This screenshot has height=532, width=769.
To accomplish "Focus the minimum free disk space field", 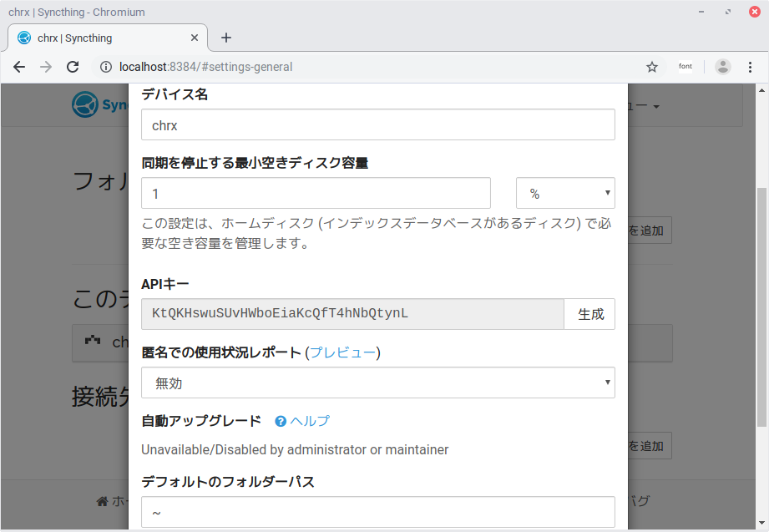I will [316, 193].
